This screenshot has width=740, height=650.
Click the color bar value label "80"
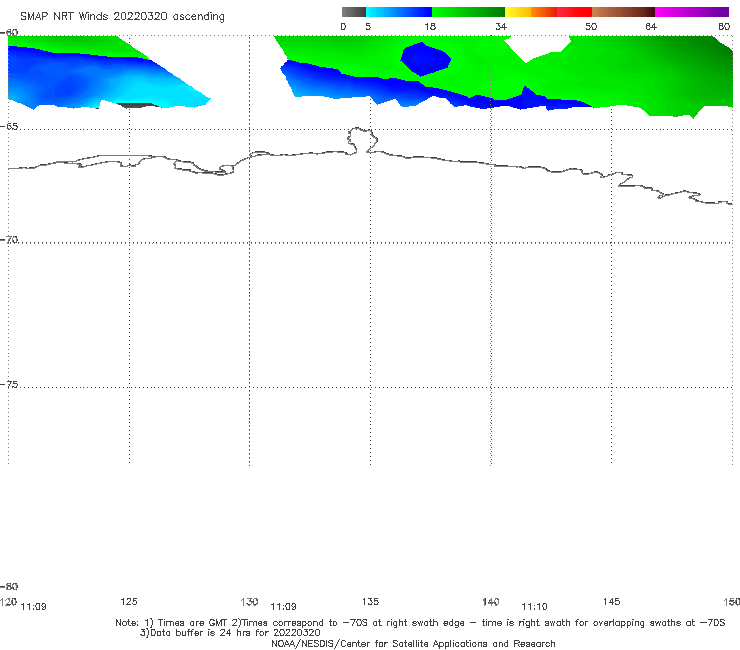(x=724, y=26)
